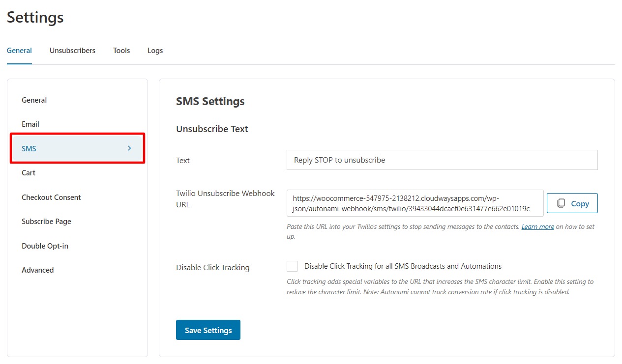This screenshot has width=622, height=364.
Task: Open the Logs tab
Action: click(155, 51)
